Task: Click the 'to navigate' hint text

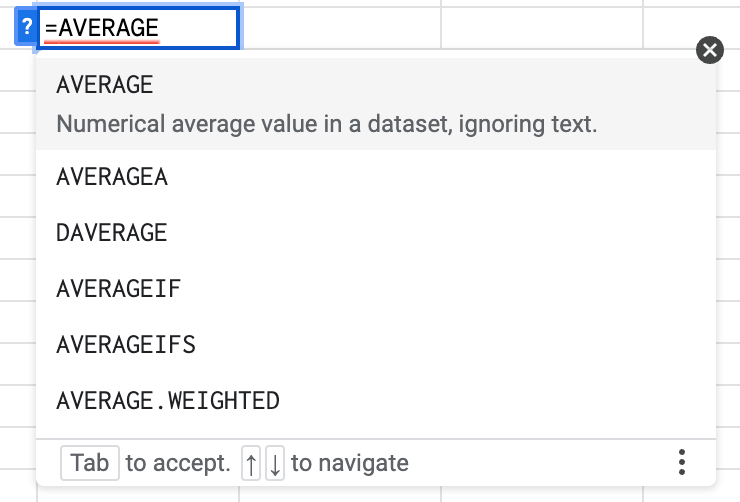Action: click(350, 463)
